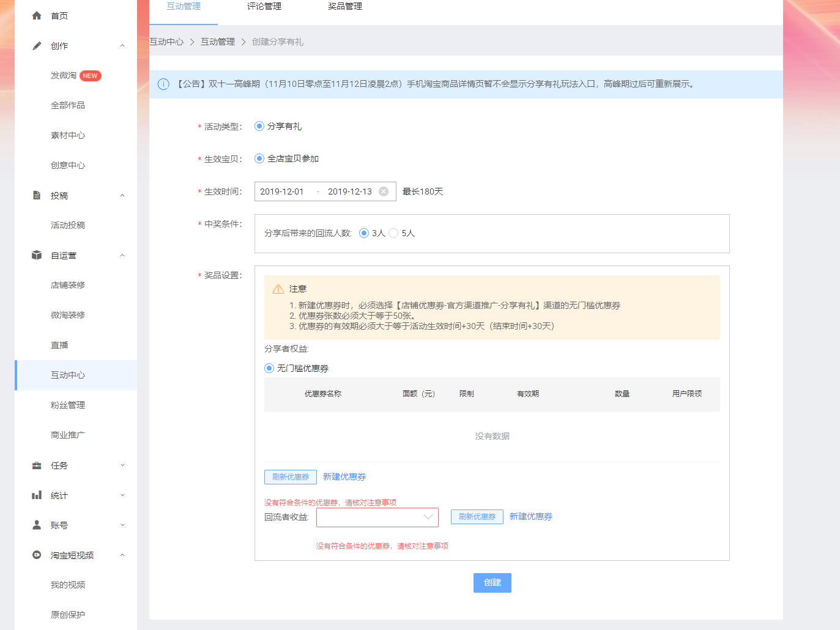Screen dimensions: 840x630
Task: Go to 互动中心 via the breadcrumb
Action: 166,42
